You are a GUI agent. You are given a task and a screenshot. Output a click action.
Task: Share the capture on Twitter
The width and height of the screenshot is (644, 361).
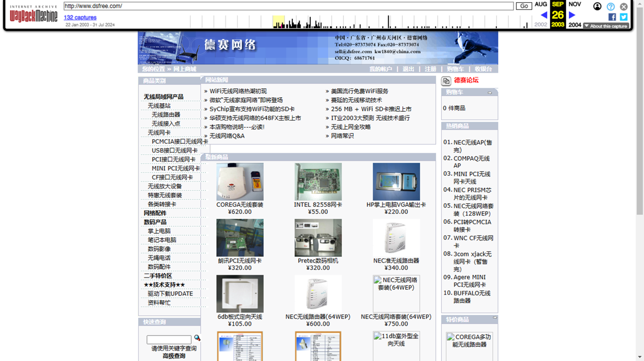tap(624, 17)
